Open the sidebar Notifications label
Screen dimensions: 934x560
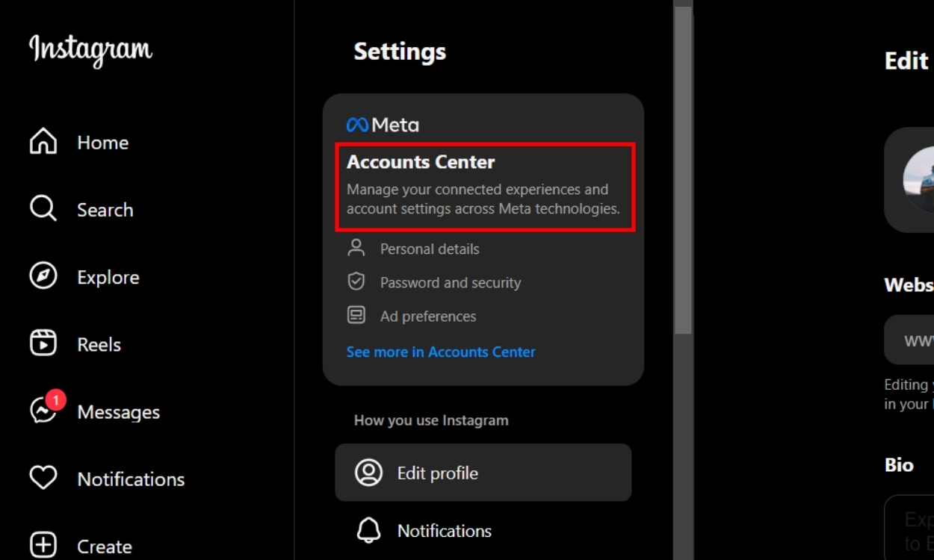point(132,479)
